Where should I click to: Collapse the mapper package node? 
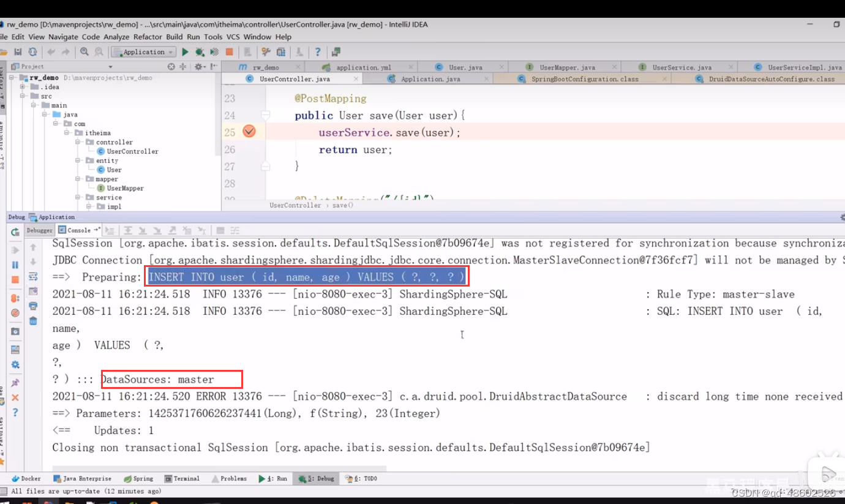click(x=78, y=179)
